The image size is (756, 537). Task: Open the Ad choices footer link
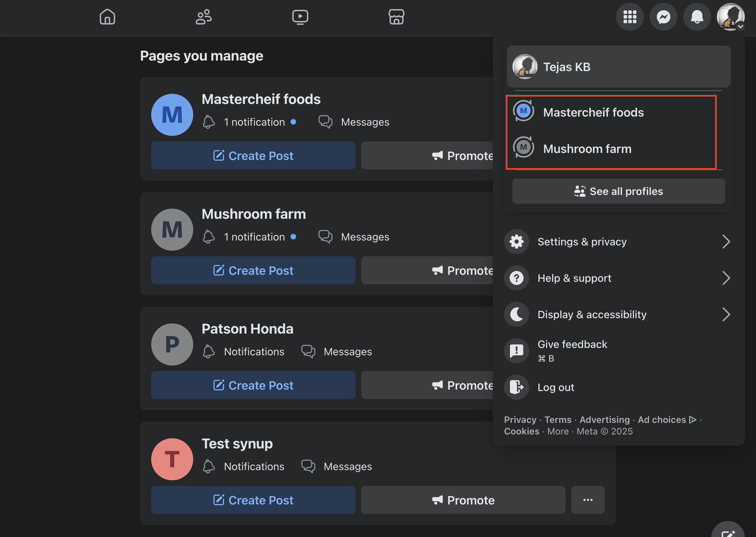coord(667,419)
